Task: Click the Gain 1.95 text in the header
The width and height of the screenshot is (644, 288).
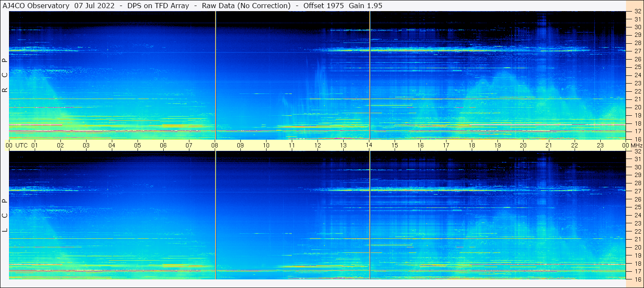Action: pyautogui.click(x=365, y=6)
